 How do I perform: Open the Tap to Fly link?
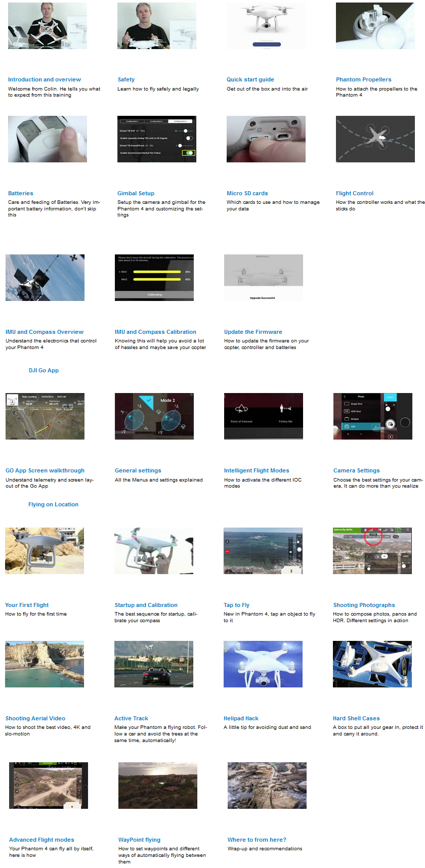237,605
